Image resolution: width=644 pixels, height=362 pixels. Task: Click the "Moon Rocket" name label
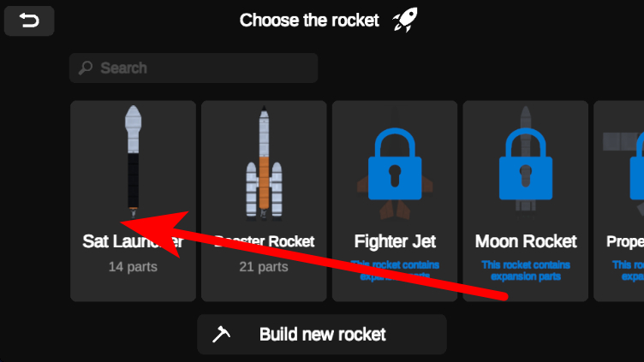pos(526,241)
